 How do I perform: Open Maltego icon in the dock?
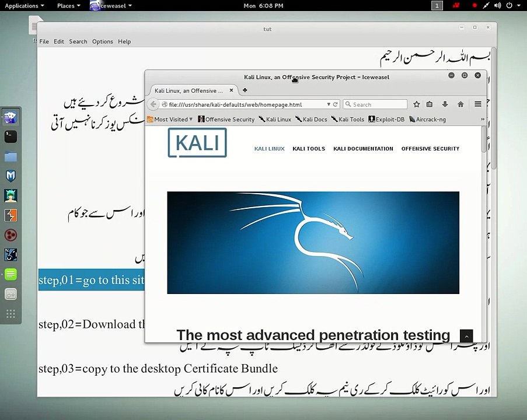11,235
